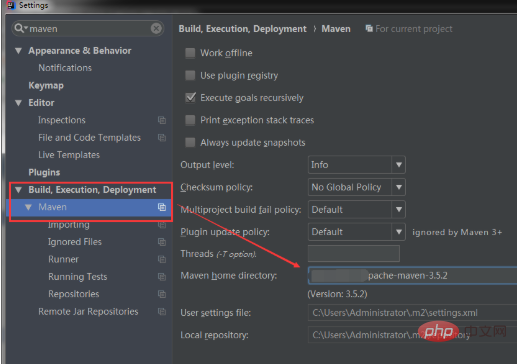Screen dimensions: 517x364
Task: Open the Runner settings page
Action: (x=63, y=259)
